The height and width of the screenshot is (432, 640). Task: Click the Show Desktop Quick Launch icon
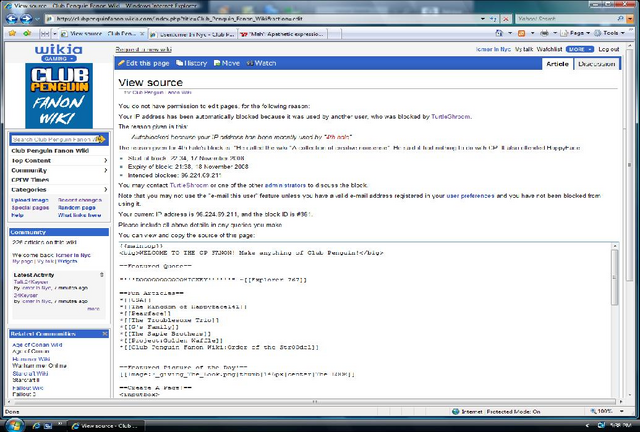(48, 425)
